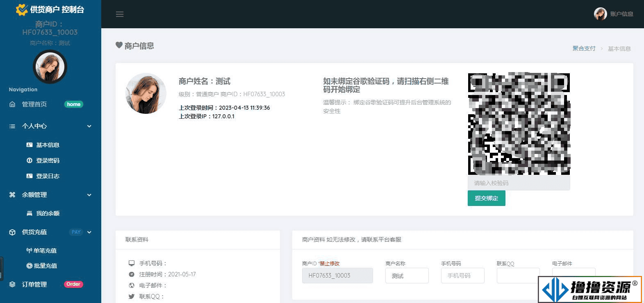Click command icon beside 余额管理
This screenshot has height=303, width=644.
[x=12, y=195]
